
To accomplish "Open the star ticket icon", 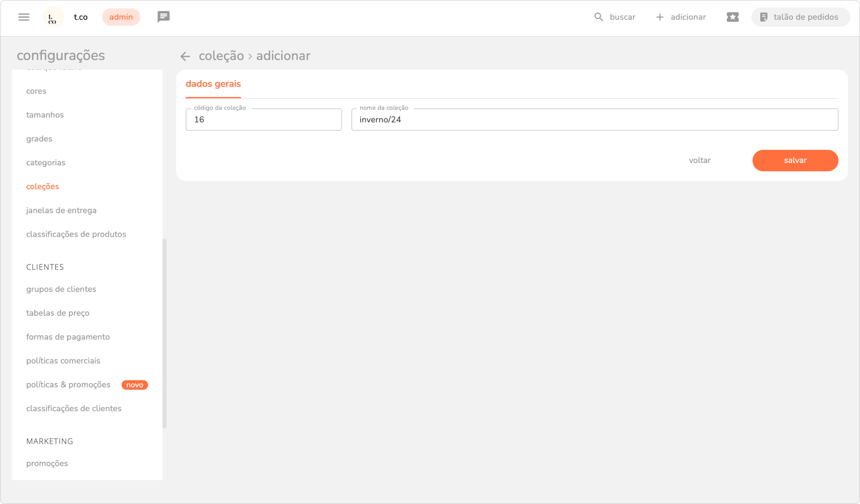I will tap(732, 17).
